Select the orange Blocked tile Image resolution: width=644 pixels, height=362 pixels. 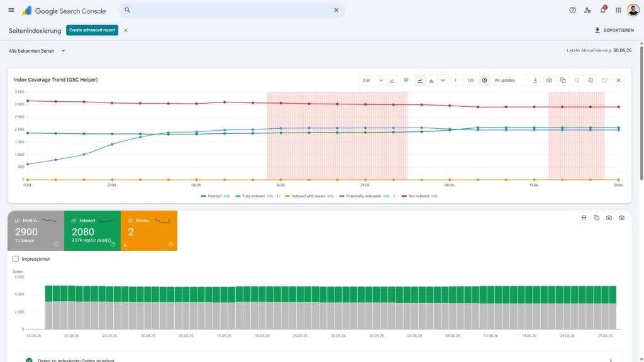pyautogui.click(x=149, y=231)
